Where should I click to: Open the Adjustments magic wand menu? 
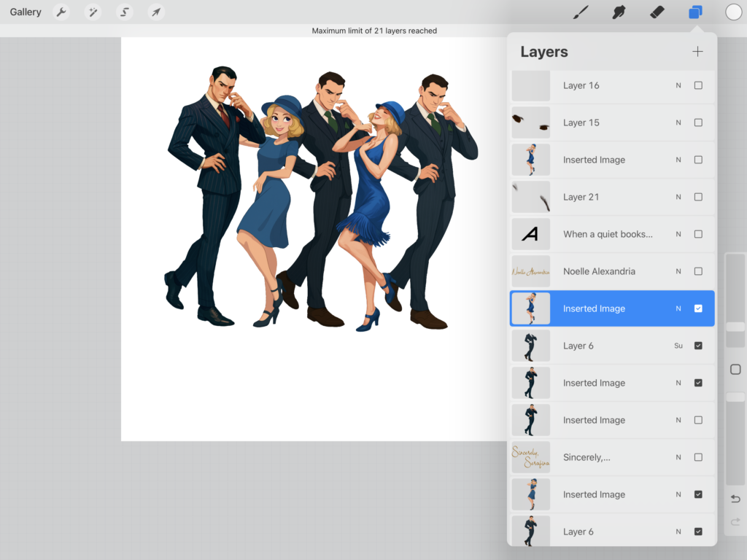93,12
